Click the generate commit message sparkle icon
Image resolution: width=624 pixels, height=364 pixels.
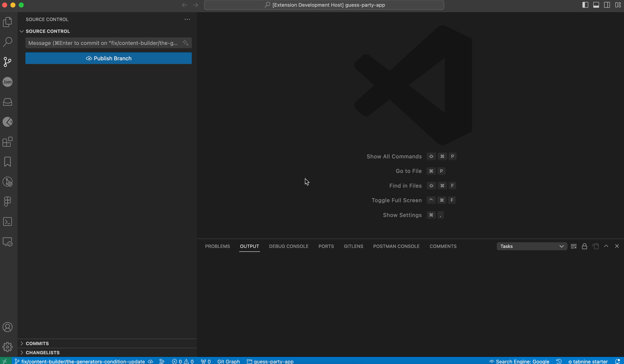(x=185, y=43)
